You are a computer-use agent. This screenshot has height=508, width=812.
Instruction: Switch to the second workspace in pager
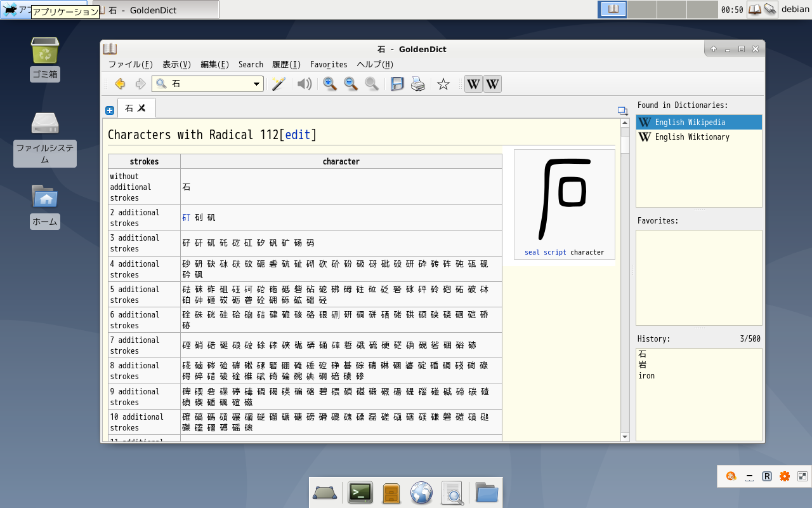pos(642,10)
